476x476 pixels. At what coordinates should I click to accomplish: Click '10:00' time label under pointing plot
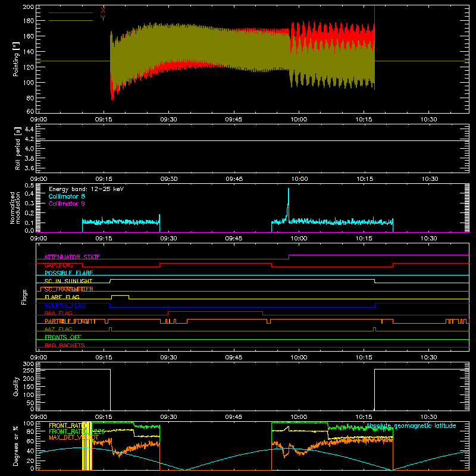click(299, 120)
